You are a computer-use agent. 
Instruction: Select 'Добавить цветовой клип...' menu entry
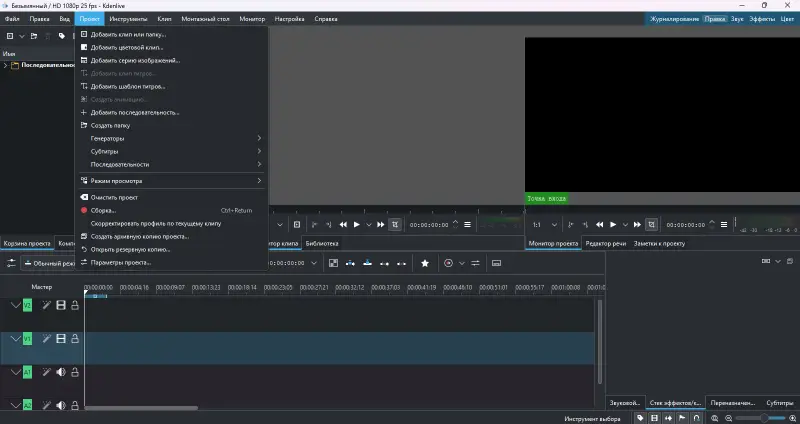(171, 47)
